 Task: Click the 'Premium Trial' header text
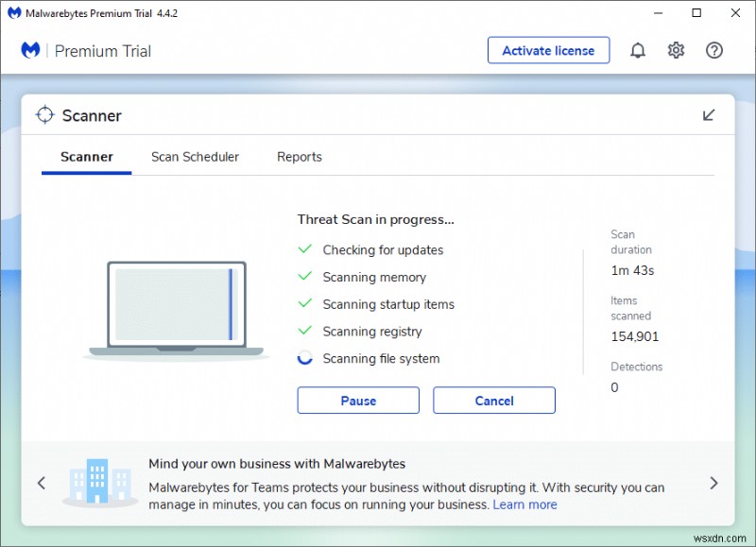tap(103, 51)
